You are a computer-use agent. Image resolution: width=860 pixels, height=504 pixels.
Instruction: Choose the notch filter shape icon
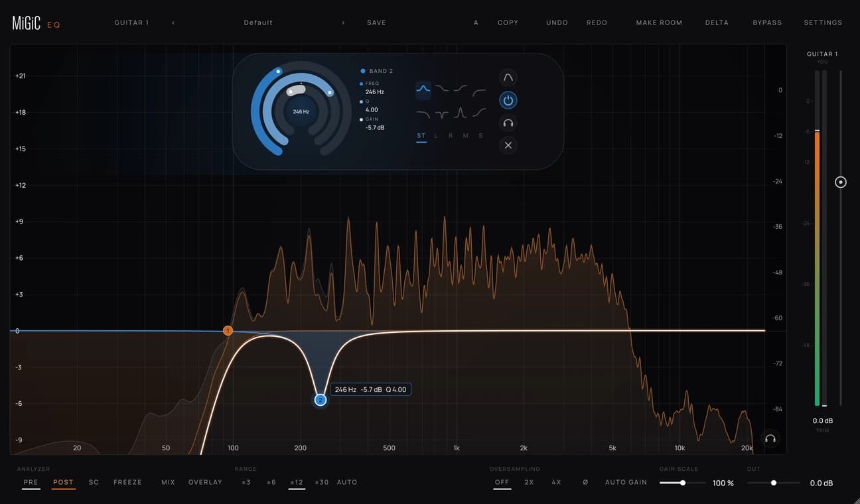442,114
